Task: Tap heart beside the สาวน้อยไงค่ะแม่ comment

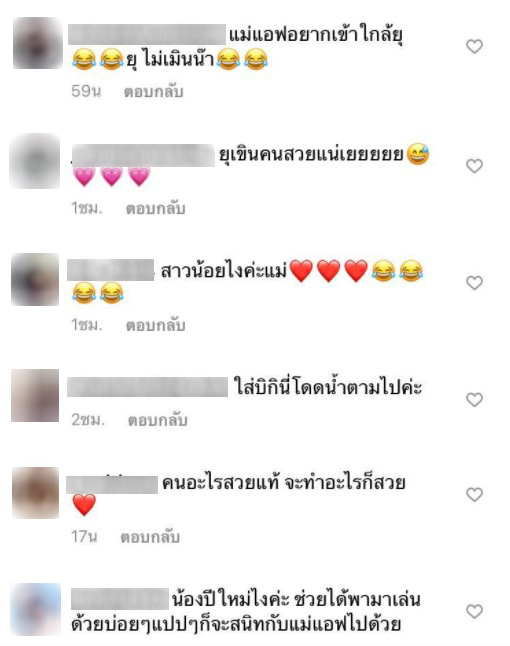Action: click(474, 283)
